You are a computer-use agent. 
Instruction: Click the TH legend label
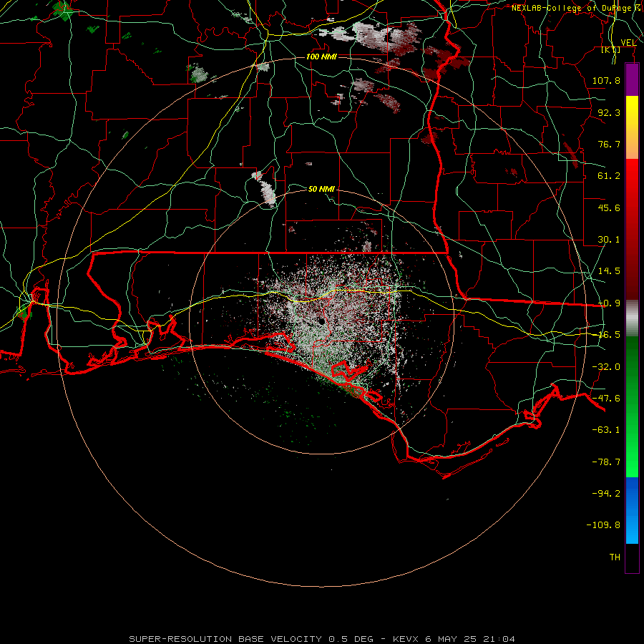pos(615,557)
